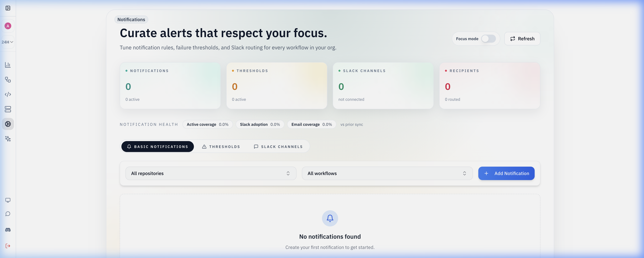Screen dimensions: 644x258
Task: Collapse the sidebar via panel icon
Action: point(8,8)
